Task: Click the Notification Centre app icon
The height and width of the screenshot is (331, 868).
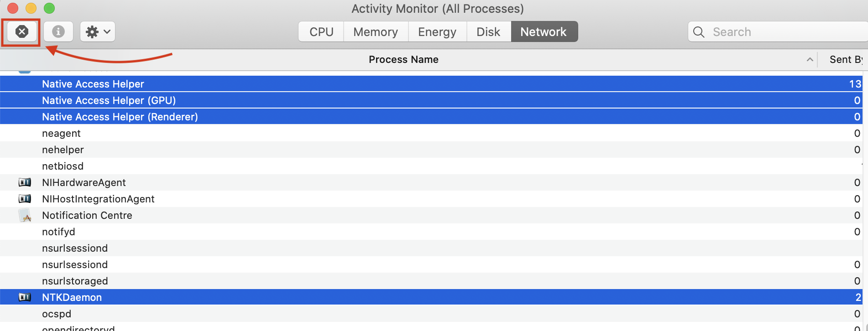Action: click(25, 215)
